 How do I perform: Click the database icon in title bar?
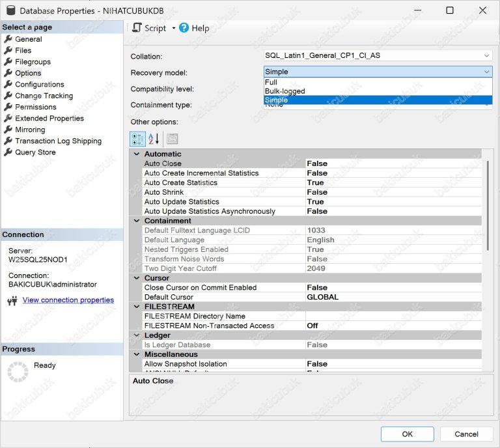10,10
